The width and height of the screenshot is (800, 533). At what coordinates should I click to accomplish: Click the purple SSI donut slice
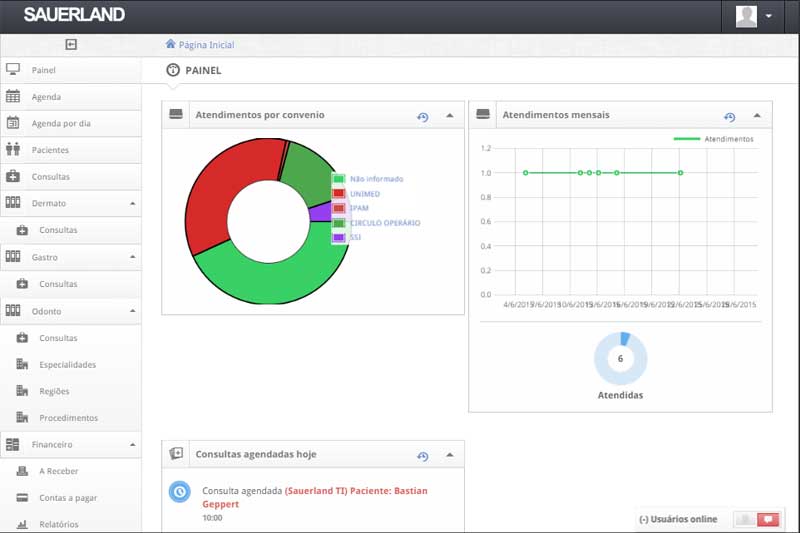320,212
